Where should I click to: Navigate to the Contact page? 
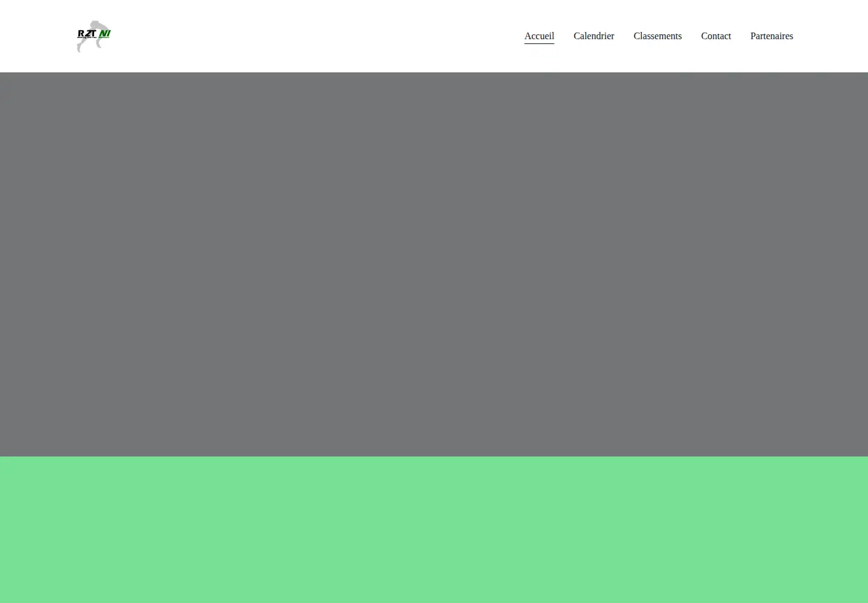[716, 36]
